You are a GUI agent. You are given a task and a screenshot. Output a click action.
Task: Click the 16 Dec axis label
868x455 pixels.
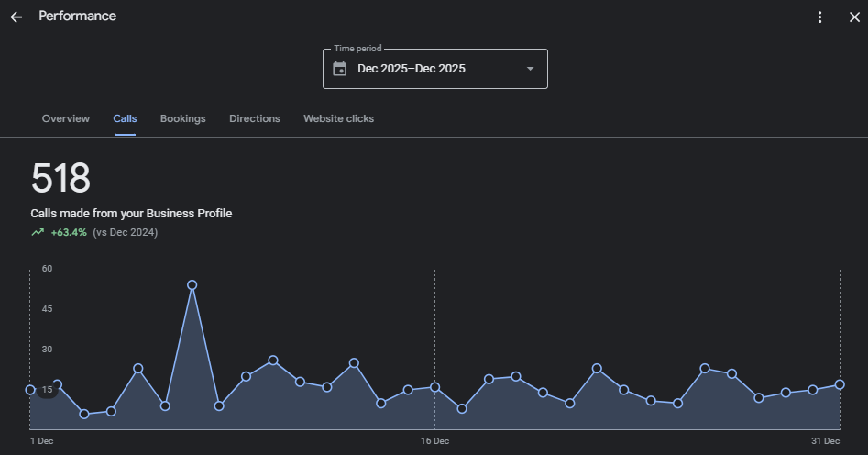(x=434, y=441)
